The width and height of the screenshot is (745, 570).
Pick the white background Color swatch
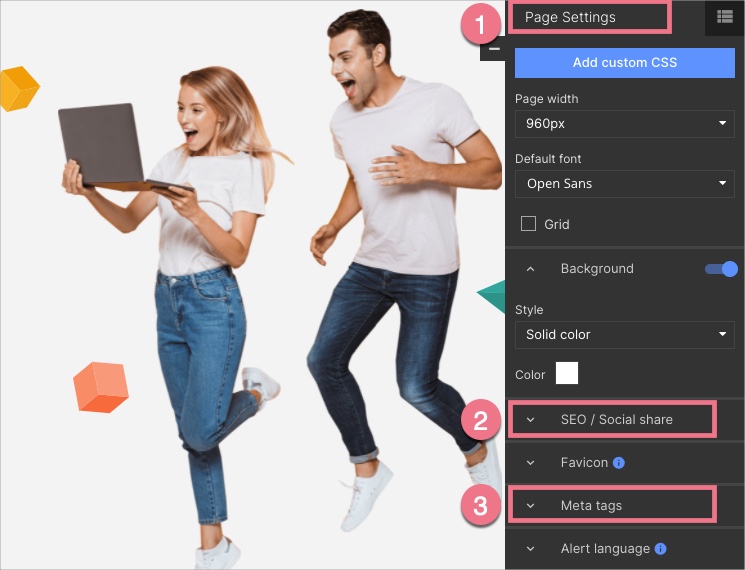tap(567, 374)
